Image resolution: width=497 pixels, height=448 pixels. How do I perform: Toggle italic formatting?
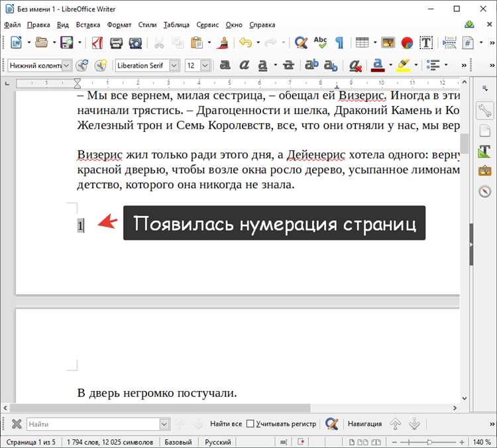coord(244,65)
